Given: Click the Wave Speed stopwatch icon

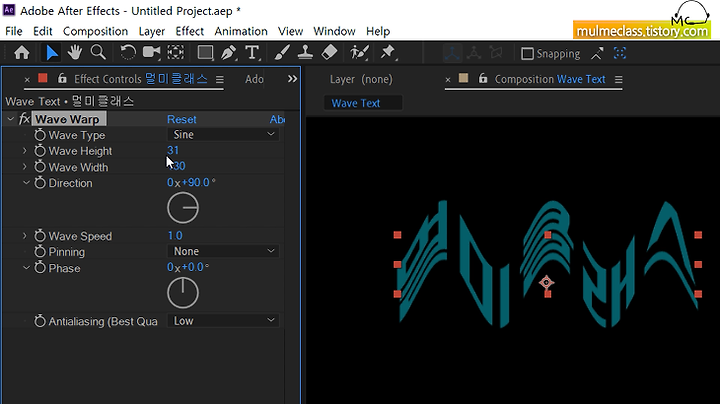Looking at the screenshot, I should pyautogui.click(x=40, y=236).
